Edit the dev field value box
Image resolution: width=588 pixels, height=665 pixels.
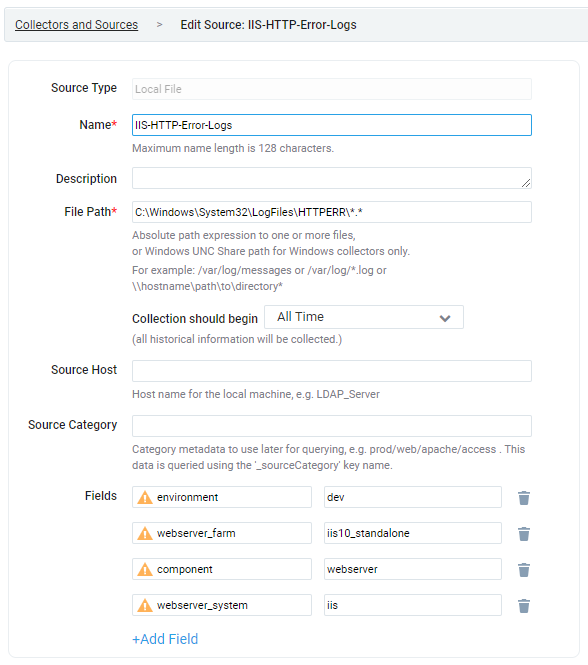(413, 497)
